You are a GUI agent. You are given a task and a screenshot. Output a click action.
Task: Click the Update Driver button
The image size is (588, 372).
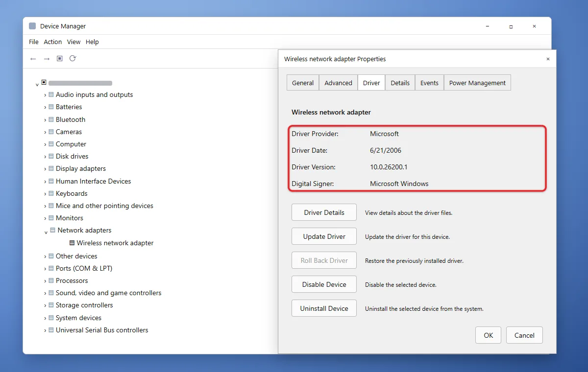click(x=324, y=236)
